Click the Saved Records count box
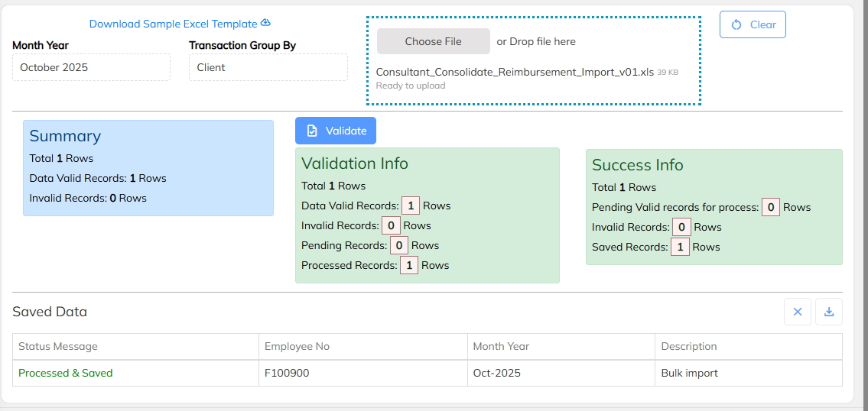Viewport: 868px width, 411px height. (680, 247)
